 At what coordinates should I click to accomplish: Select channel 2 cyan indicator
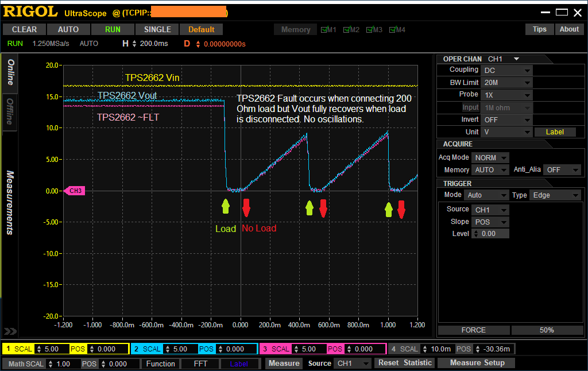tap(137, 349)
